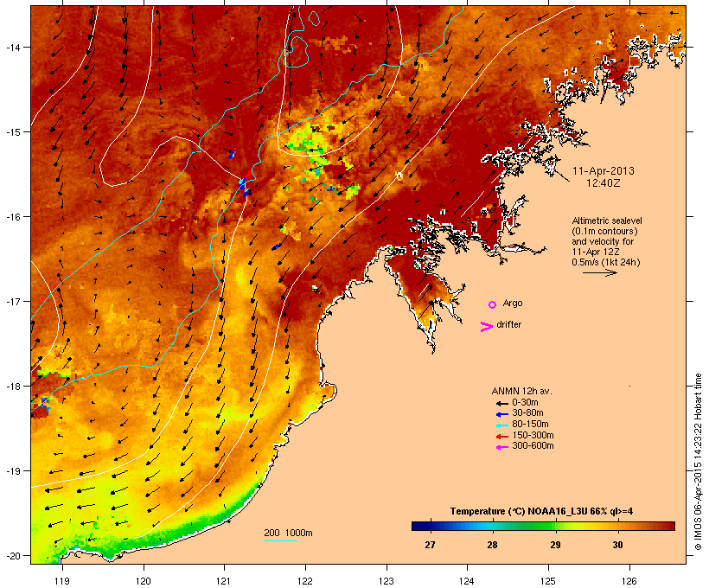Click the colorbar value 27
Screen dimensions: 709x588
(430, 545)
